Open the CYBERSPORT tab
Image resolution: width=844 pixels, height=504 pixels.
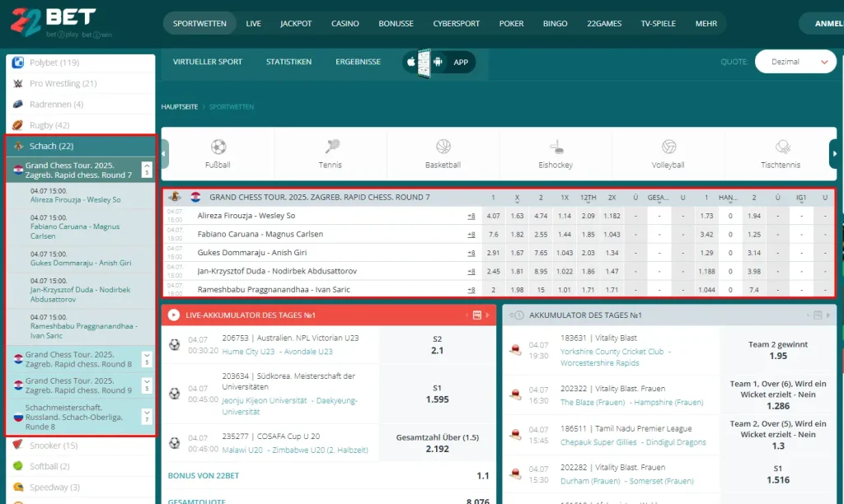[x=457, y=24]
